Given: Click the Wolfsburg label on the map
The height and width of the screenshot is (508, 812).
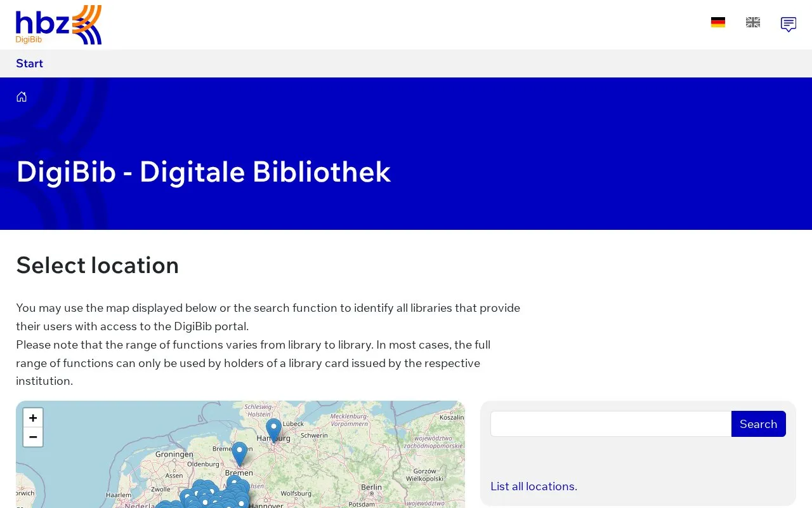Looking at the screenshot, I should tap(296, 493).
